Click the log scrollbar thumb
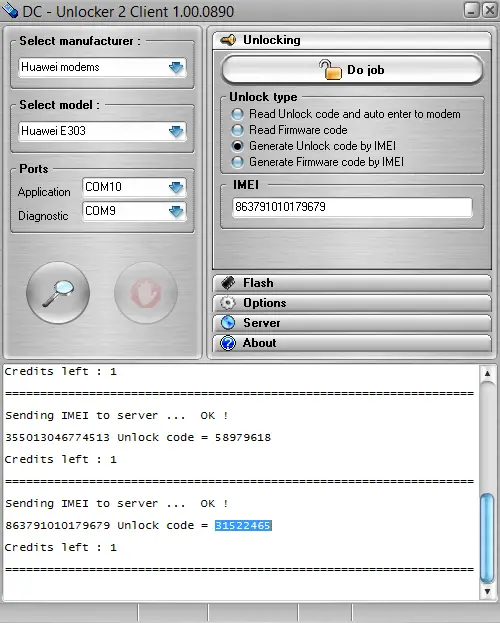This screenshot has height=623, width=500. 487,538
